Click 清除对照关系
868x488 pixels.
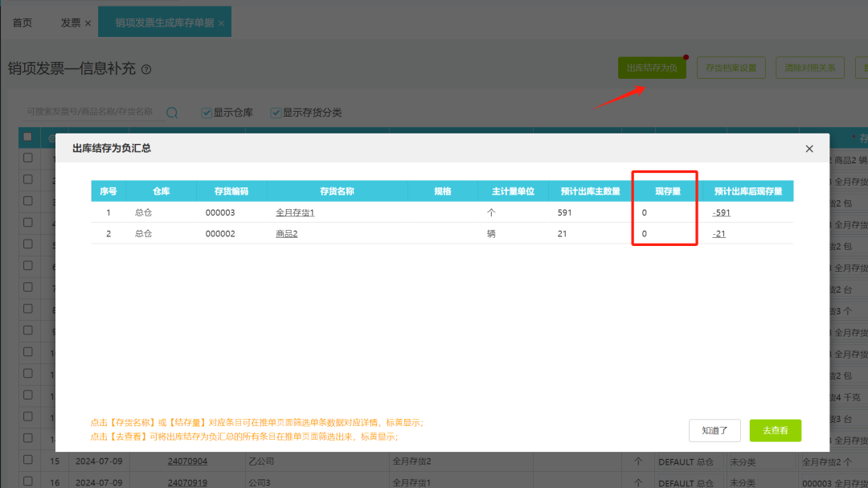pos(809,68)
